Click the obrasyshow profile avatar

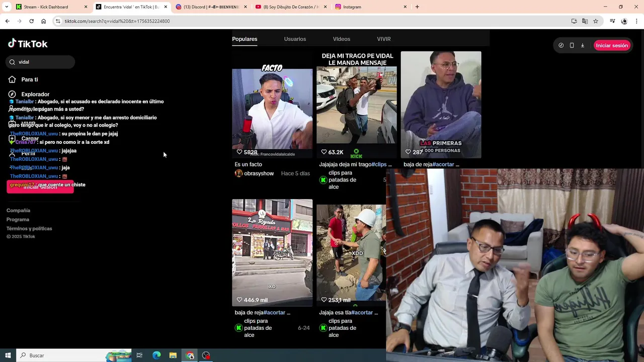[238, 173]
